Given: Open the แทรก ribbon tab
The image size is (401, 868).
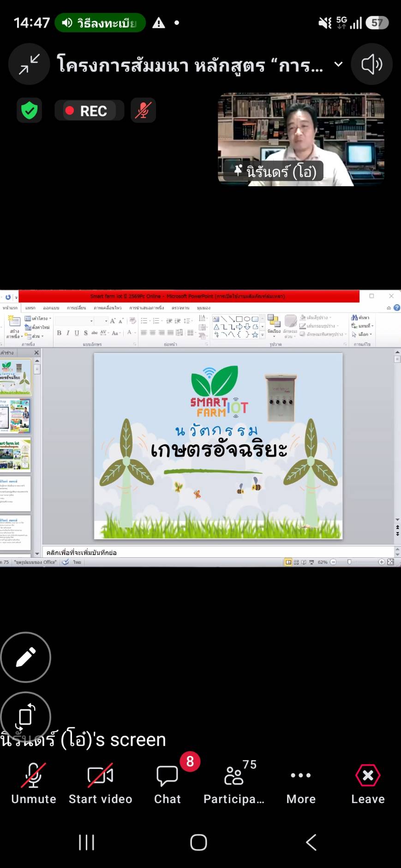Looking at the screenshot, I should pos(30,308).
